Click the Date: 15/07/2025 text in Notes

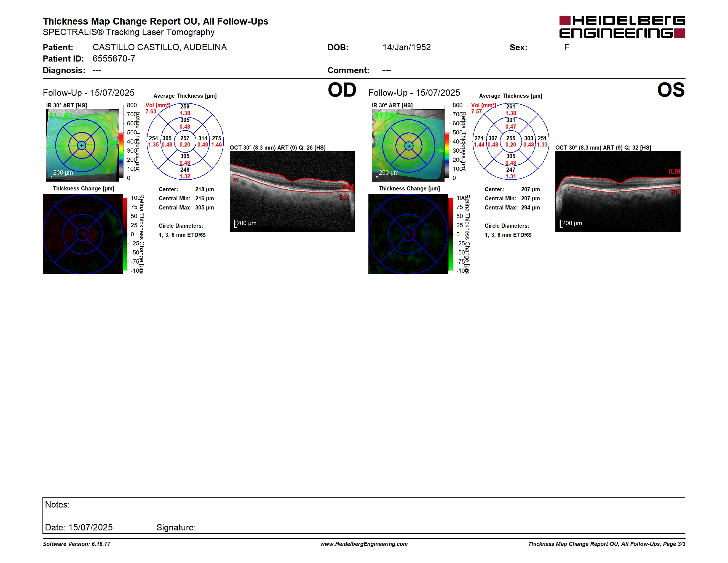point(79,527)
